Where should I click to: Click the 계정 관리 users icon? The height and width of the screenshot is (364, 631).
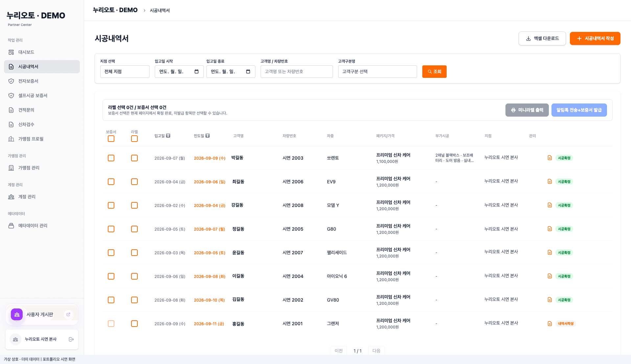point(11,197)
